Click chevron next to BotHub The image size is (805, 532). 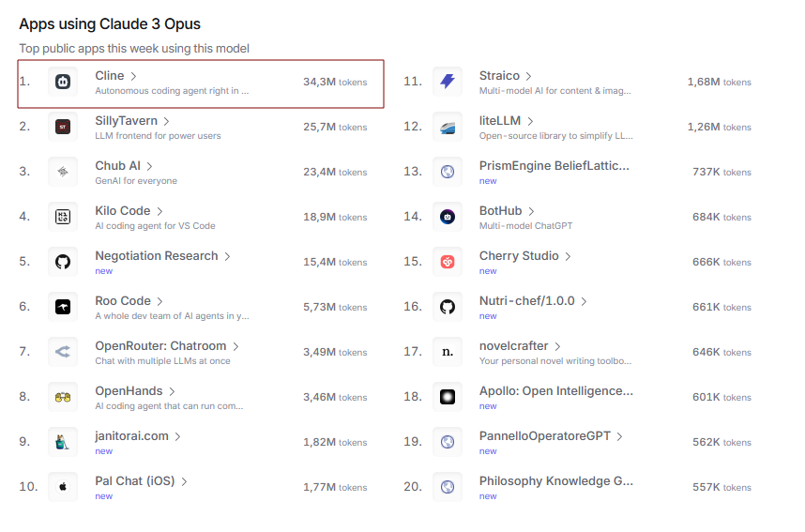[x=531, y=211]
